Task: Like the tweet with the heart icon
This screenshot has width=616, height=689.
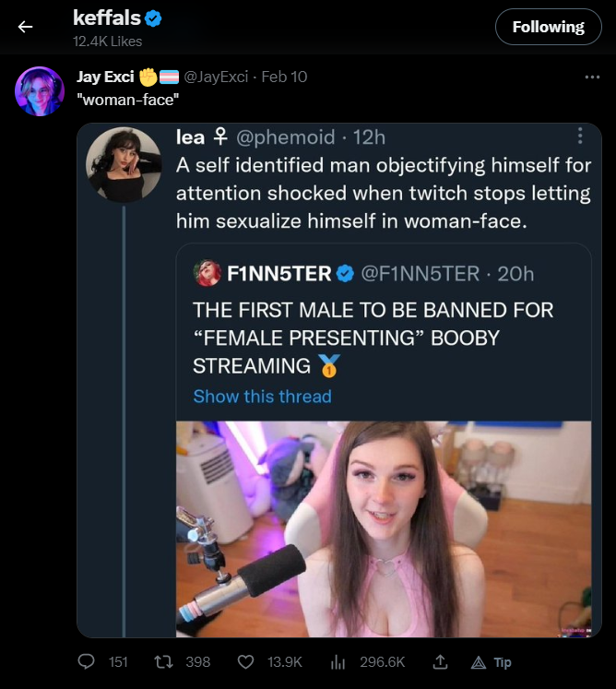Action: pos(246,661)
